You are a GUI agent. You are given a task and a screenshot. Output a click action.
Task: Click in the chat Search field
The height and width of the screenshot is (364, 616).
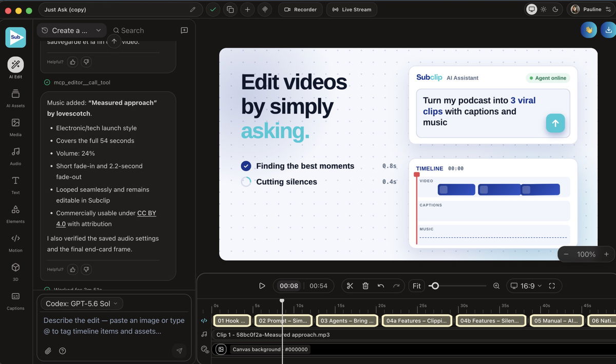[x=132, y=30]
